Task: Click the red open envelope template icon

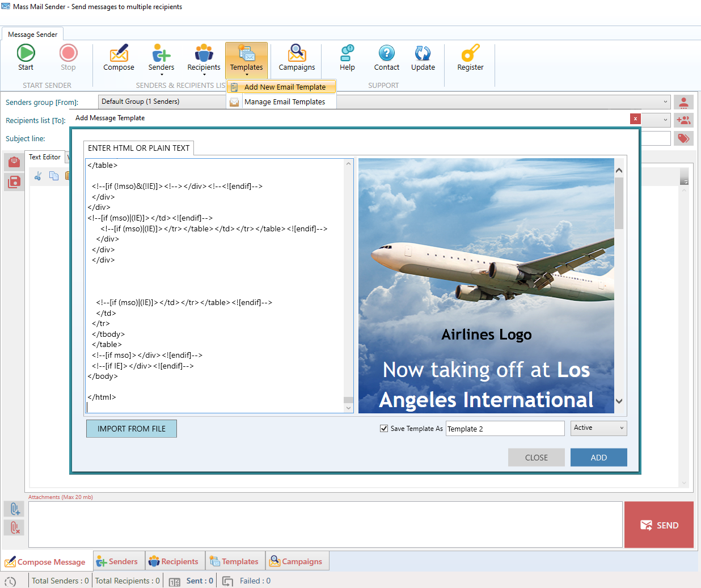Action: coord(14,162)
